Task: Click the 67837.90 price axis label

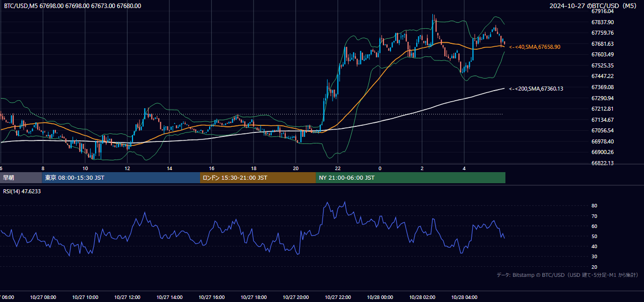Action: (603, 22)
